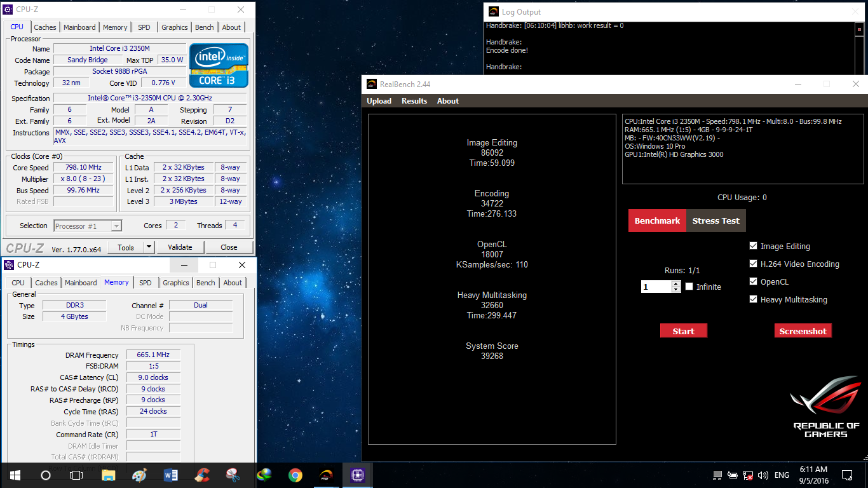The width and height of the screenshot is (868, 488).
Task: Open the Windows Start menu
Action: (15, 475)
